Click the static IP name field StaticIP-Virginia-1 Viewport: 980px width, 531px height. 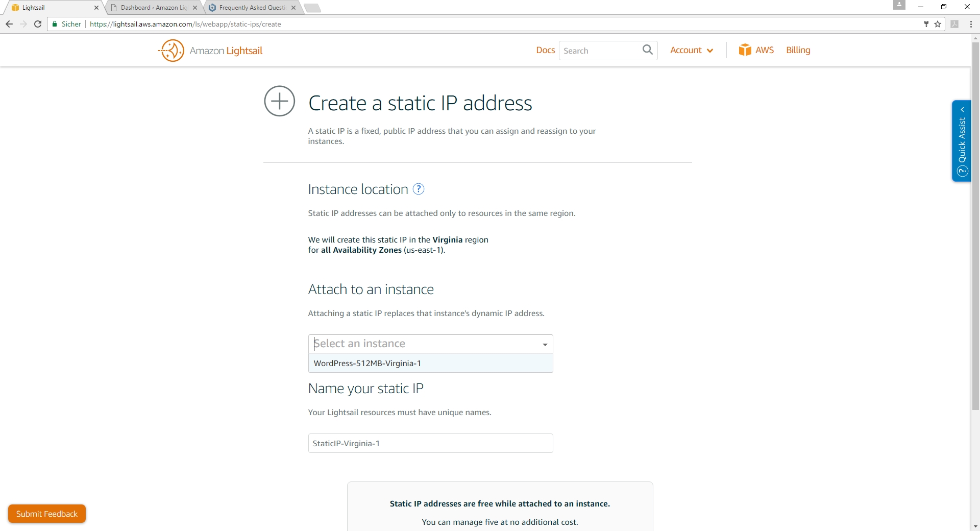[x=431, y=443]
